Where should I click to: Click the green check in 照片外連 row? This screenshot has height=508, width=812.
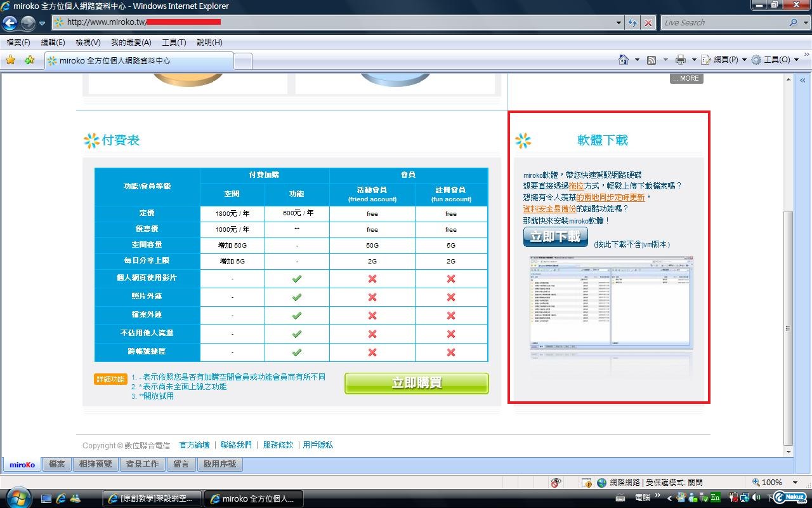point(296,297)
